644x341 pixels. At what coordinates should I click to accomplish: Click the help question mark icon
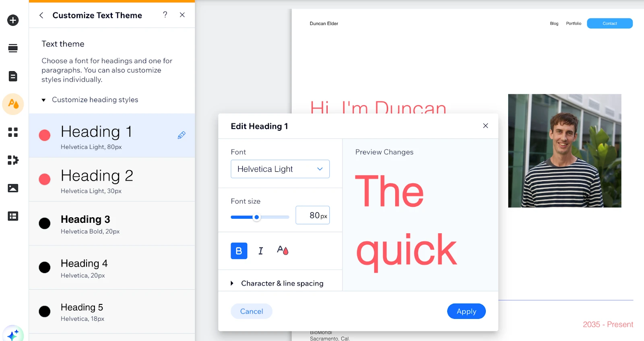[x=165, y=15]
